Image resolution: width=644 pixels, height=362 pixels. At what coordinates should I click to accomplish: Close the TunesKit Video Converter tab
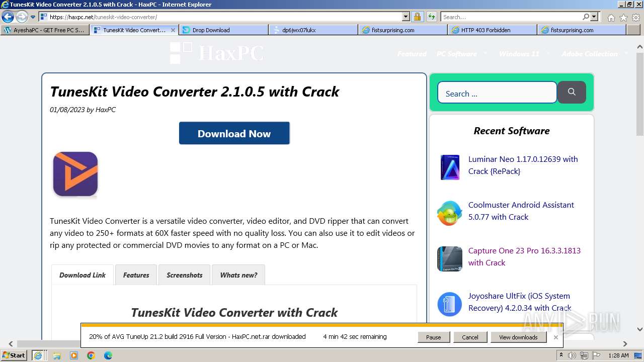point(173,30)
